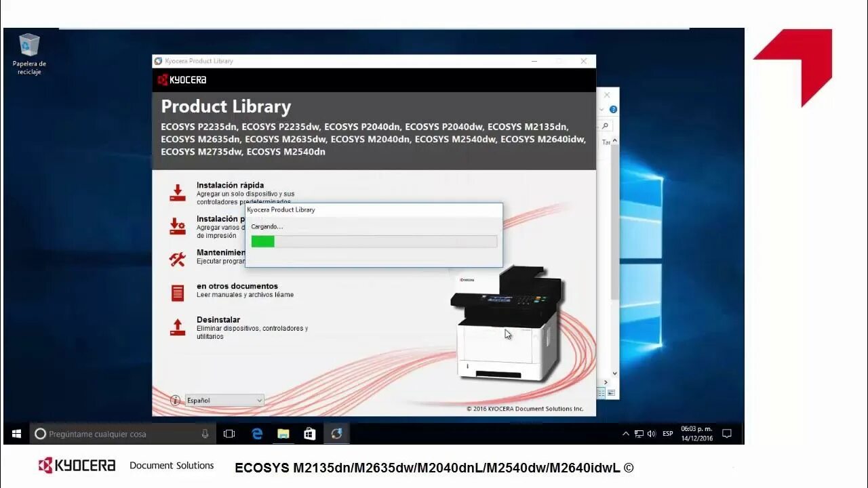Open the Windows Store taskbar icon
868x488 pixels.
pyautogui.click(x=310, y=434)
